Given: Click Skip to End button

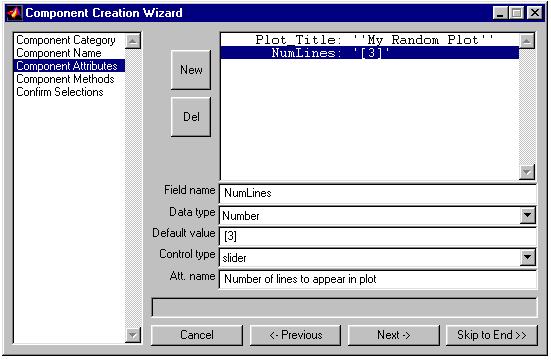Looking at the screenshot, I should [492, 335].
